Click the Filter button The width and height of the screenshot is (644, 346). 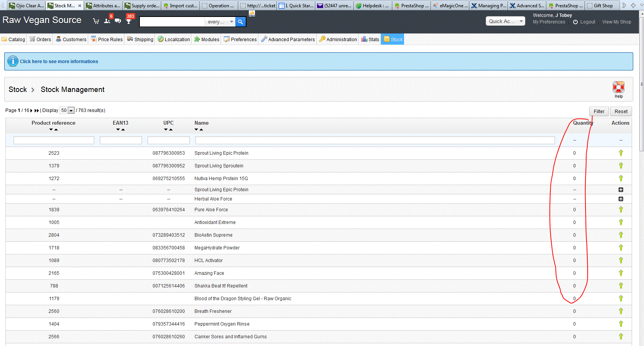[x=599, y=111]
